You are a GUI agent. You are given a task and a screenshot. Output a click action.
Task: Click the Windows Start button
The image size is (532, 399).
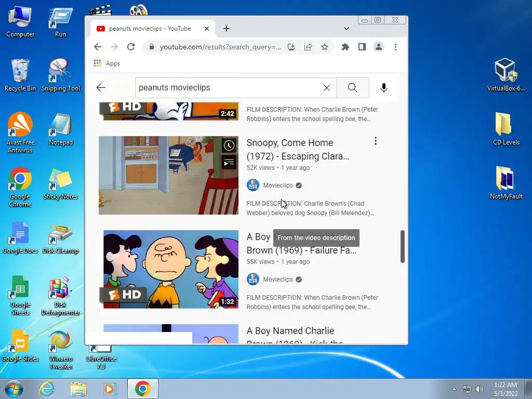click(x=14, y=389)
